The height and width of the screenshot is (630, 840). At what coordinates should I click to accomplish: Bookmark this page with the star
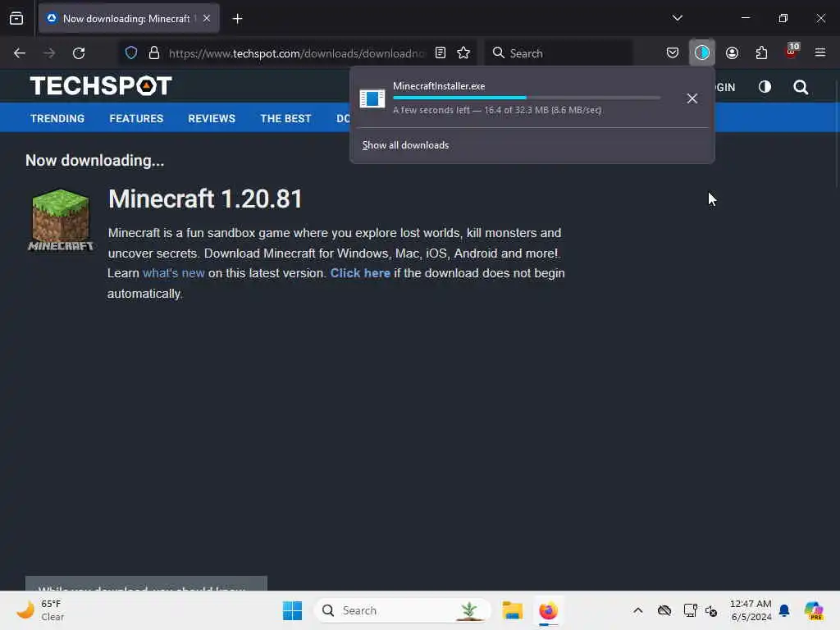[x=463, y=53]
